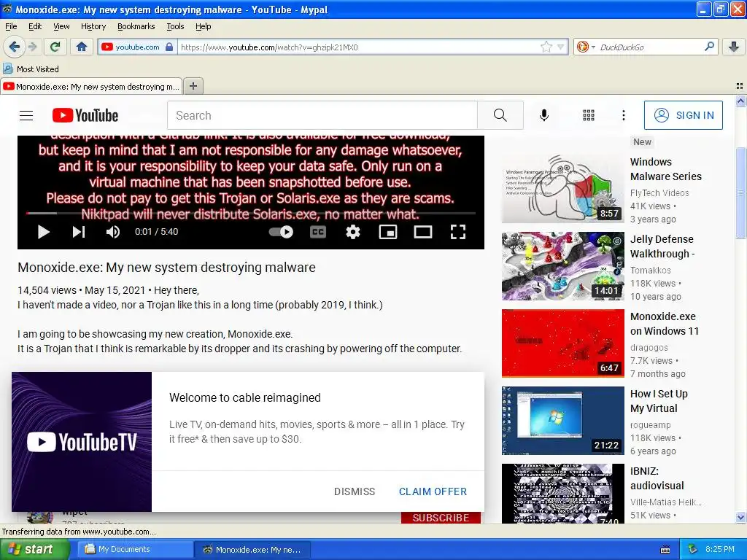747x560 pixels.
Task: Open the History menu
Action: (x=93, y=27)
